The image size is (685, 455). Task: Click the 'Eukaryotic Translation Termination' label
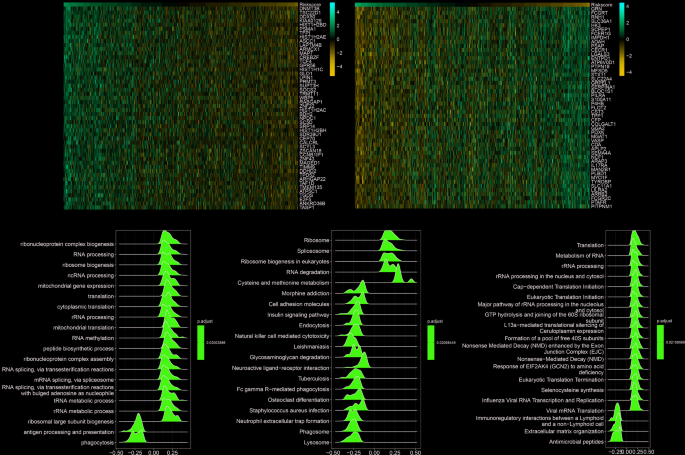coord(561,380)
